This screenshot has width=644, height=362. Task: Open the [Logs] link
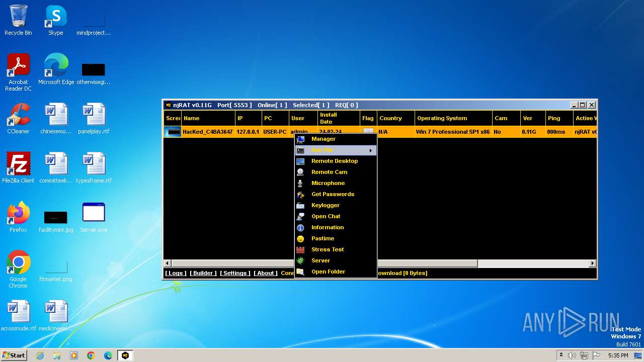click(176, 273)
